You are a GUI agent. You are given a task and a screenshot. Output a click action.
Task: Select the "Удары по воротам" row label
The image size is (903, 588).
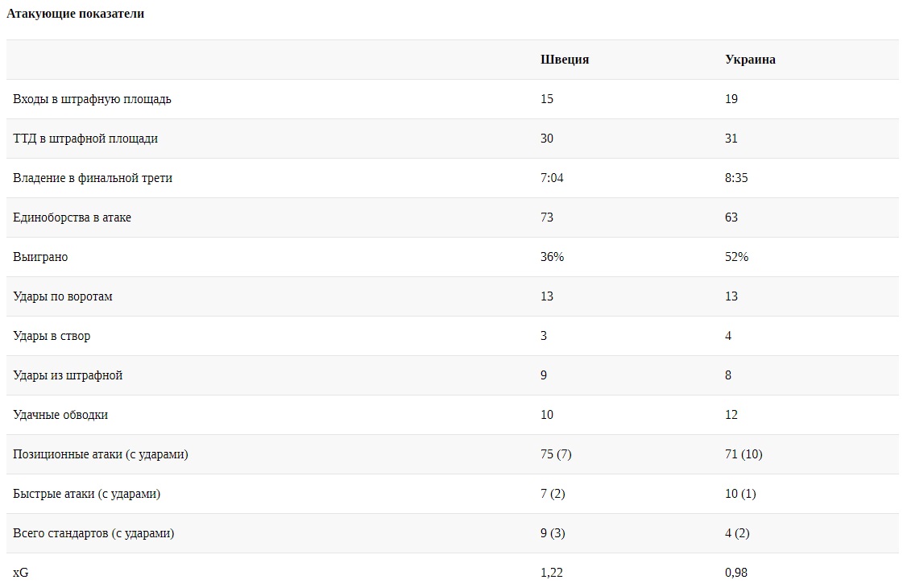(63, 296)
